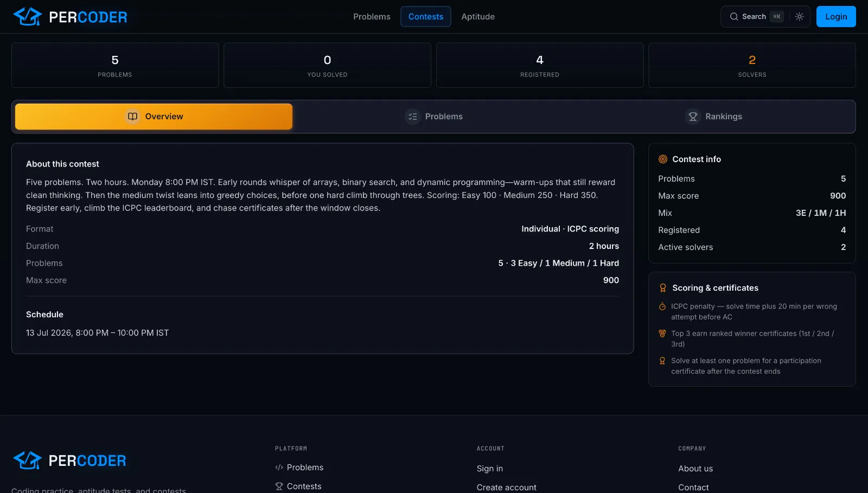Click the medal icon for Top 3 winners
This screenshot has width=868, height=493.
[662, 334]
